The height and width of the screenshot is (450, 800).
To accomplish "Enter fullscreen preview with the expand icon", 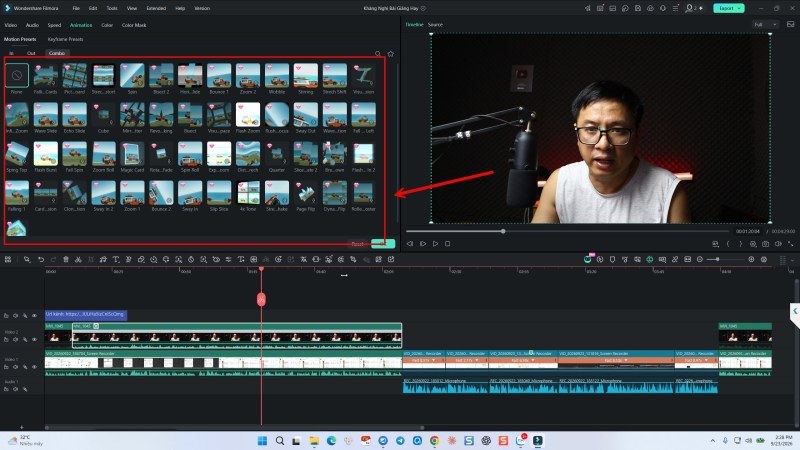I will [x=791, y=244].
